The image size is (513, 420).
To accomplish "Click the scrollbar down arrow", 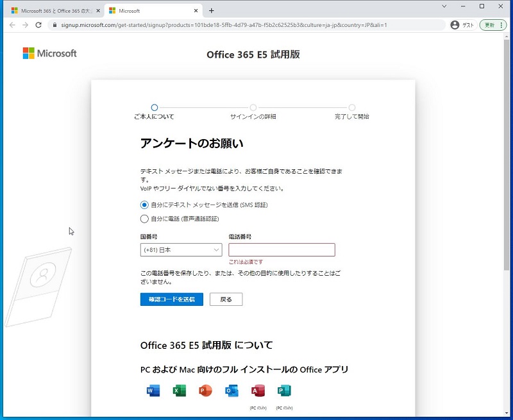I will (x=507, y=414).
